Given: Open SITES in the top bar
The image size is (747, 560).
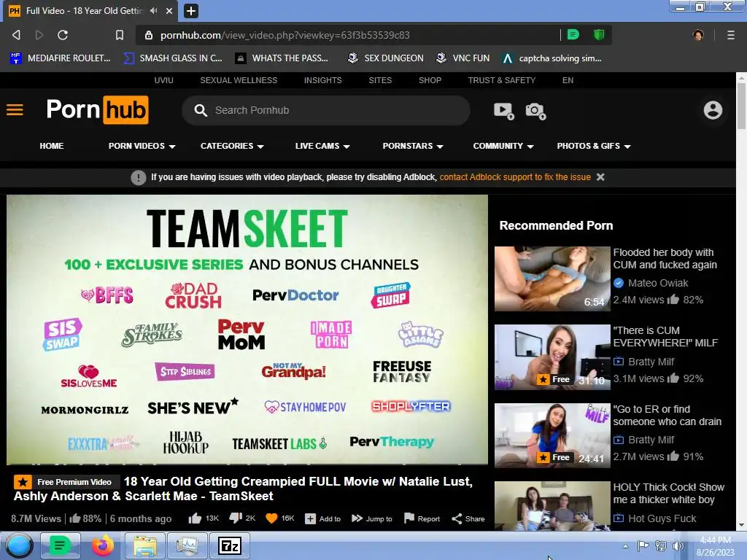Looking at the screenshot, I should coord(380,80).
